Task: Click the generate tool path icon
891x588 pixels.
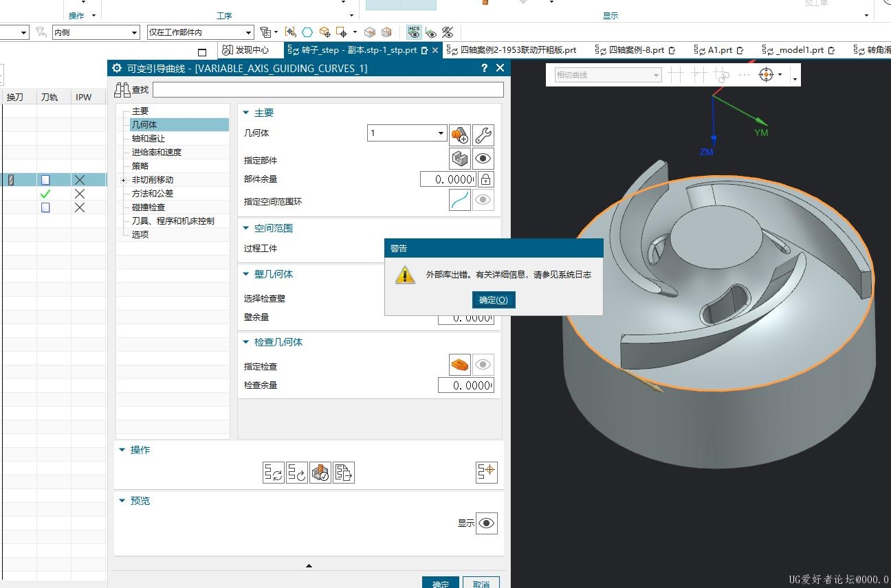Action: [x=274, y=473]
